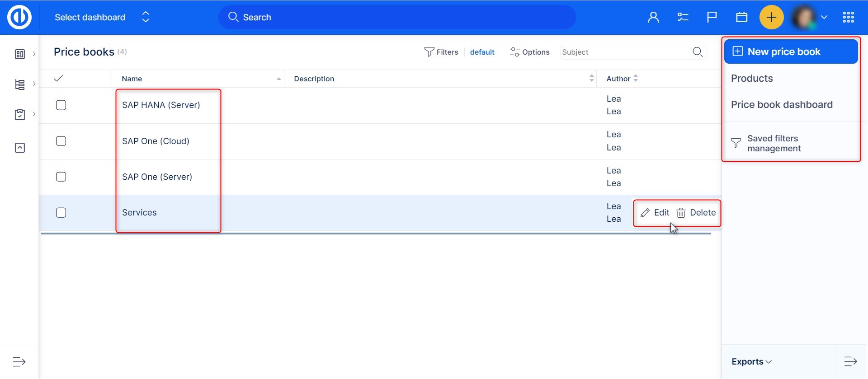Go to Price book dashboard

782,104
